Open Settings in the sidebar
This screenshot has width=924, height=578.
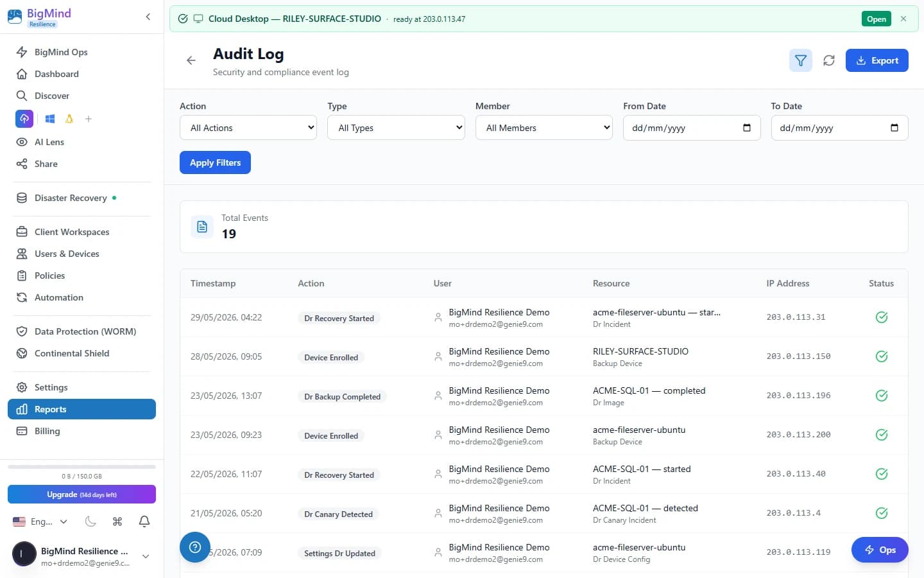point(81,387)
